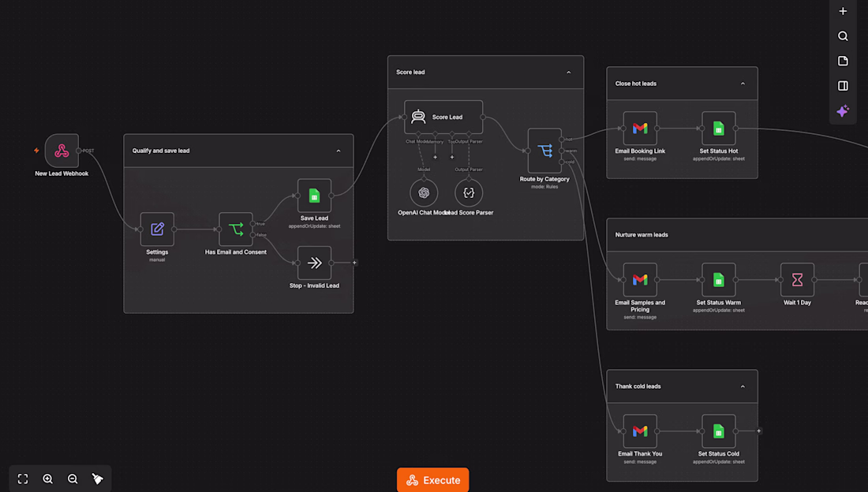
Task: Collapse the Qualify and save lead group
Action: coord(339,151)
